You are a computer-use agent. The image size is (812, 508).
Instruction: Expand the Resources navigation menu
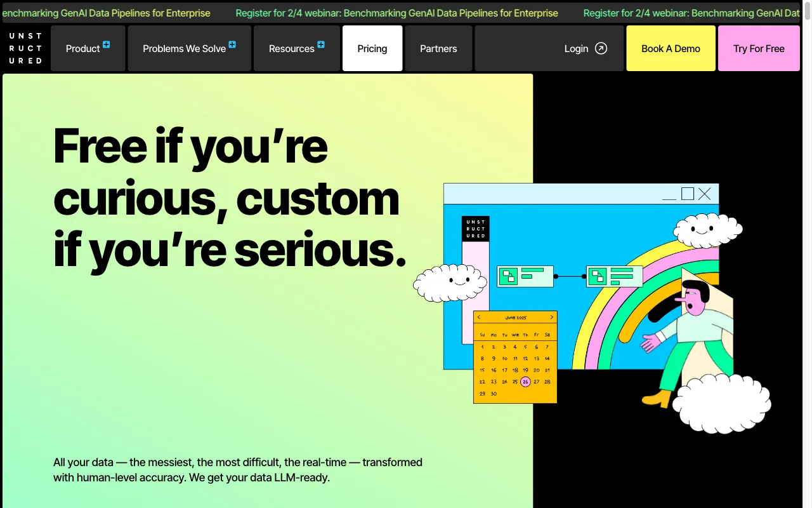pyautogui.click(x=297, y=48)
